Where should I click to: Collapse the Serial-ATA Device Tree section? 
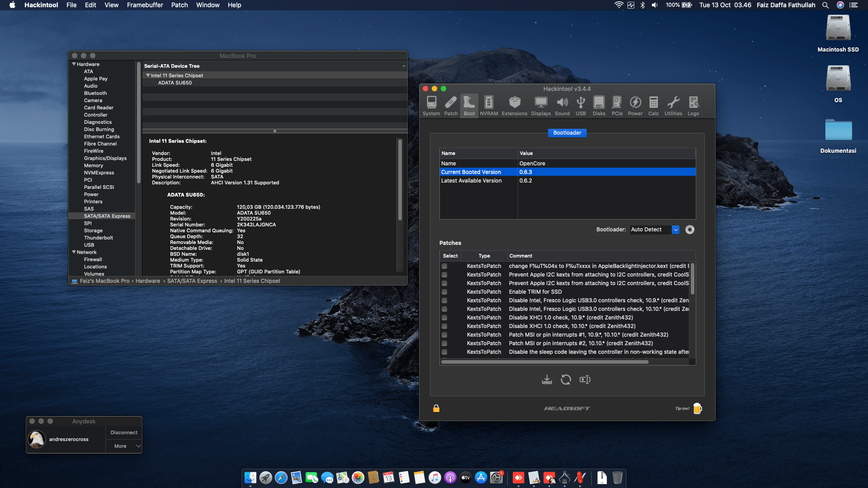[x=404, y=66]
